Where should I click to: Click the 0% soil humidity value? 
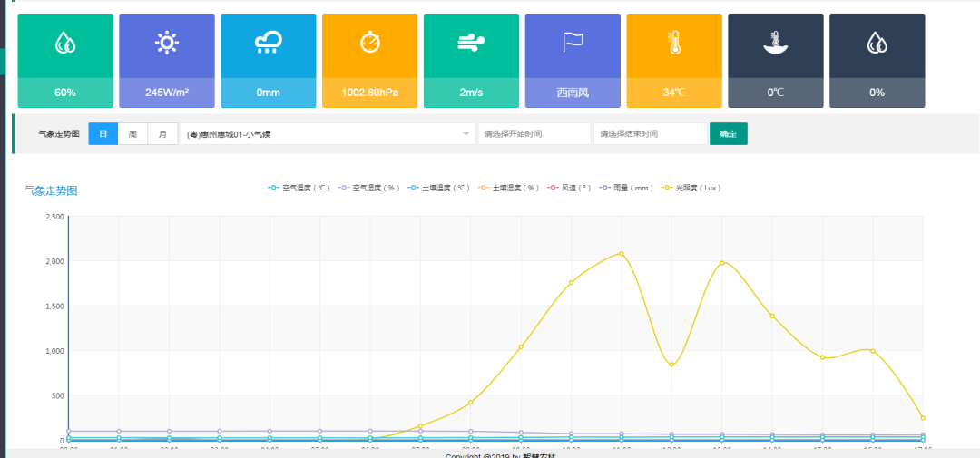coord(877,93)
